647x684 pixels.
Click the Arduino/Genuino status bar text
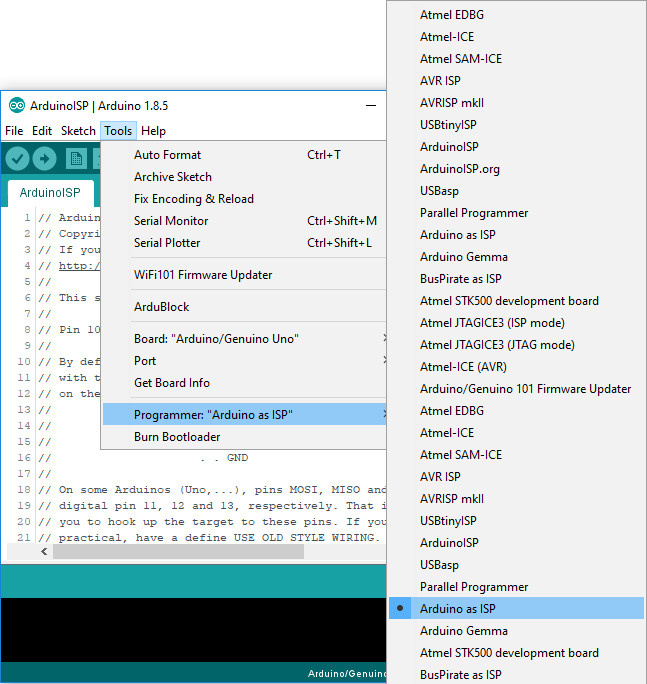(346, 674)
